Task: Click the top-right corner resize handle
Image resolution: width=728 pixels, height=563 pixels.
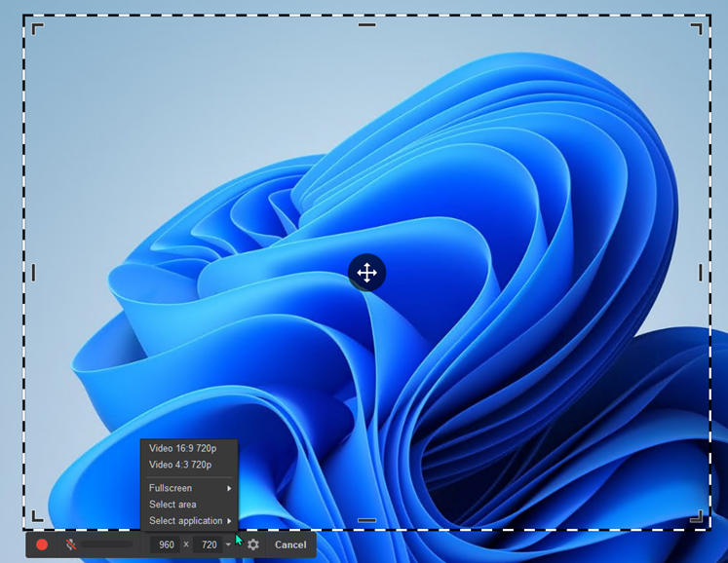Action: [696, 29]
